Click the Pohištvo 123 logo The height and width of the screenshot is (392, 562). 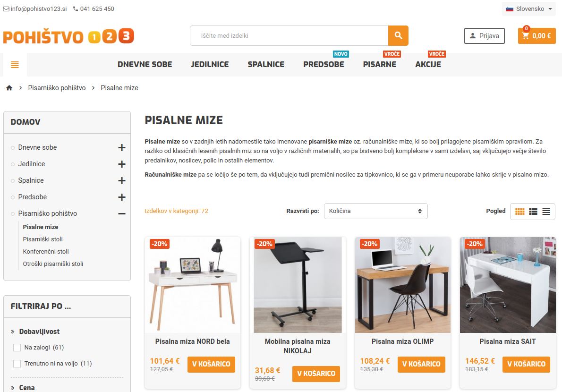(x=68, y=36)
